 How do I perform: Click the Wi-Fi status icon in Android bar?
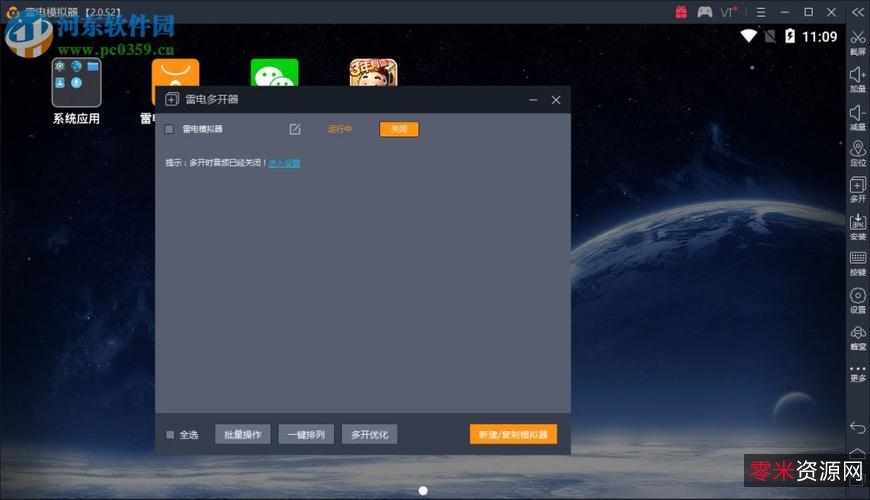coord(748,37)
